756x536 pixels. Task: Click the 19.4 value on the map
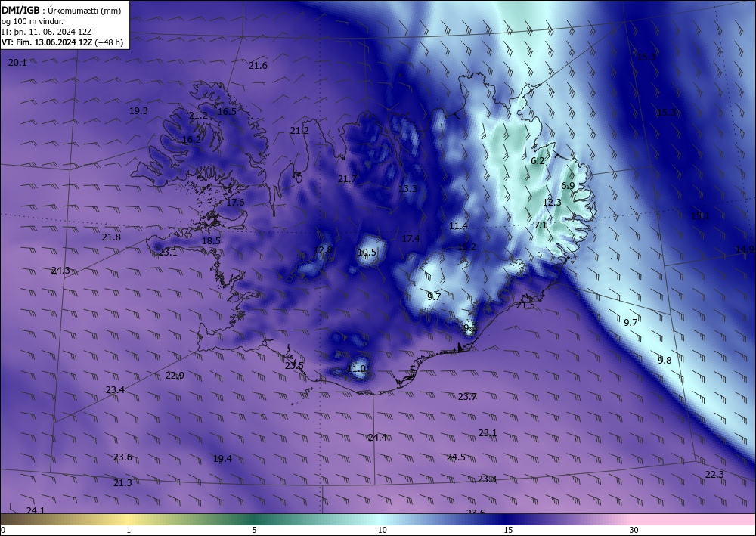pyautogui.click(x=222, y=458)
